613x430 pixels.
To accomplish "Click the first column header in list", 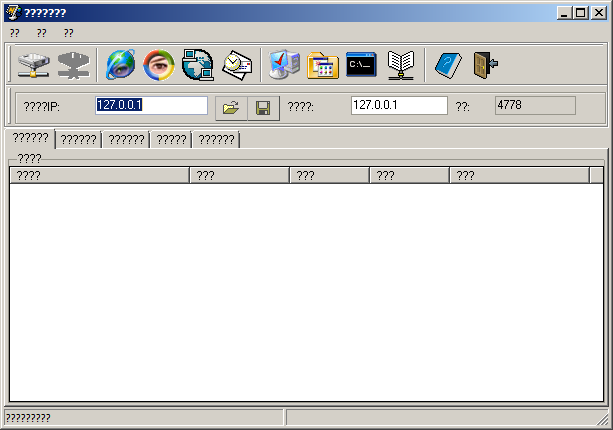I will 99,176.
